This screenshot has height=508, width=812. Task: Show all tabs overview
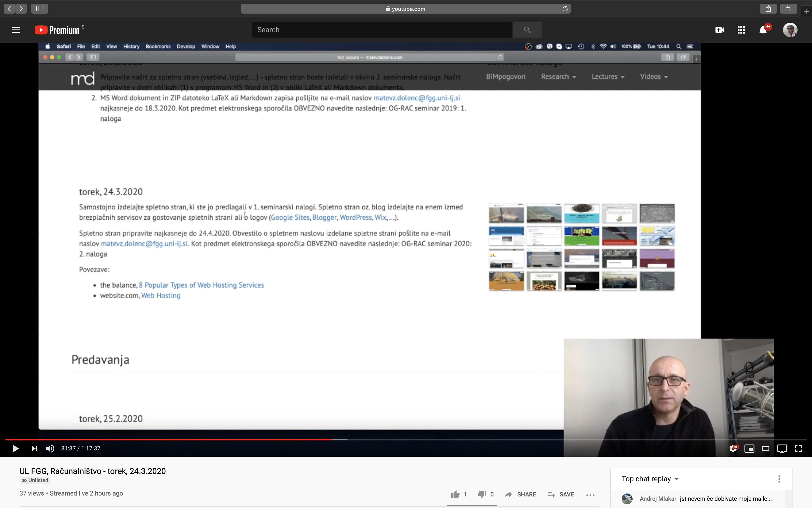pyautogui.click(x=788, y=8)
